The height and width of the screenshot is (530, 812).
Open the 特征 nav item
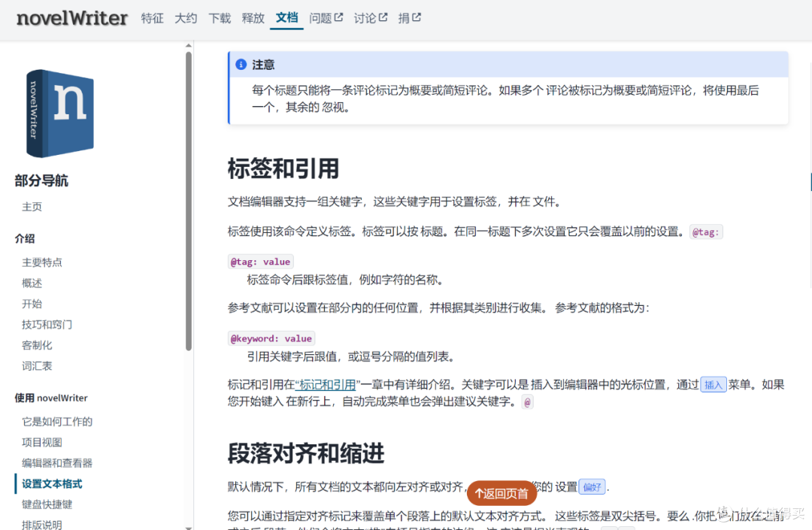(x=152, y=18)
